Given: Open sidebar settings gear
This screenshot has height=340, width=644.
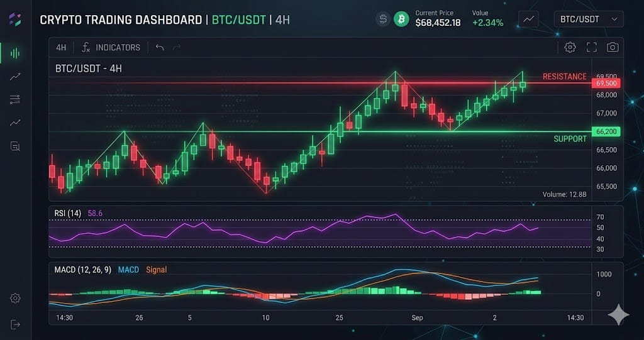Looking at the screenshot, I should (15, 298).
